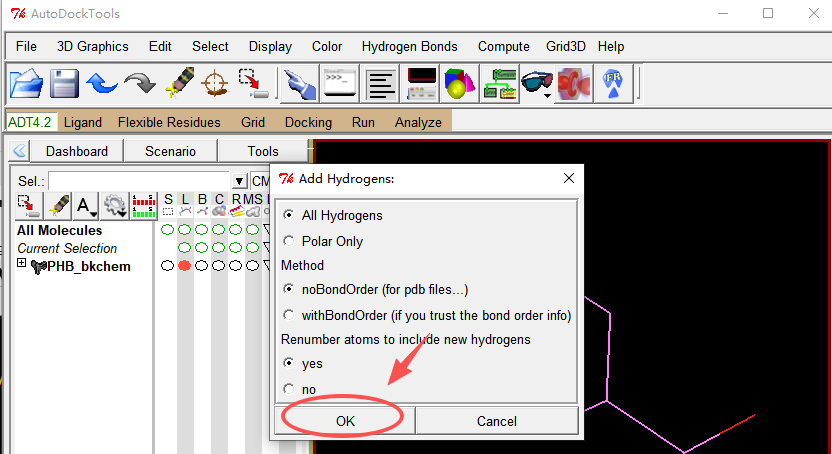Click Cancel in Add Hydrogens dialog

[496, 421]
